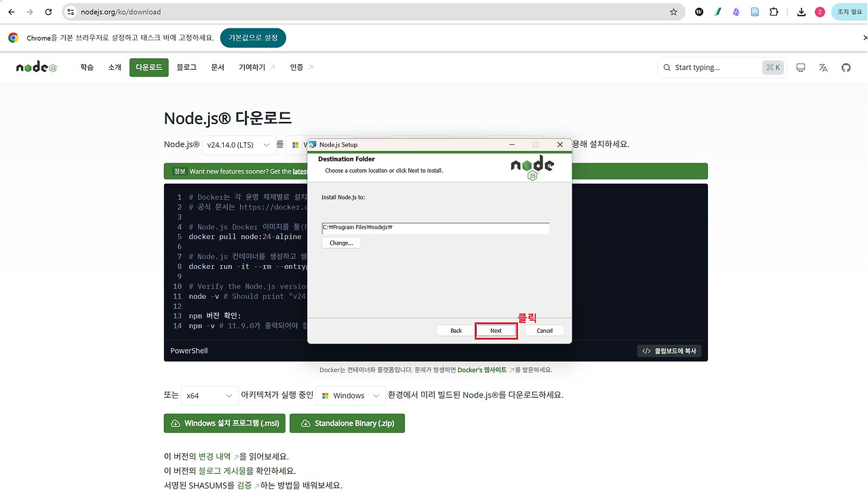Screen dimensions: 868x496
Task: Click Change... to pick another folder
Action: pyautogui.click(x=341, y=243)
